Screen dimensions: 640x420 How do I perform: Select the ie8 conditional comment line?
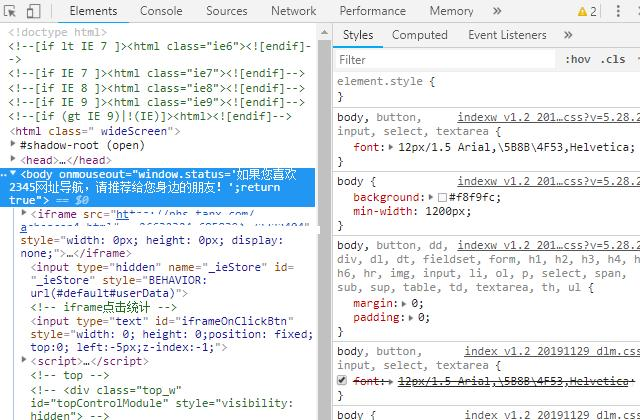tap(157, 88)
